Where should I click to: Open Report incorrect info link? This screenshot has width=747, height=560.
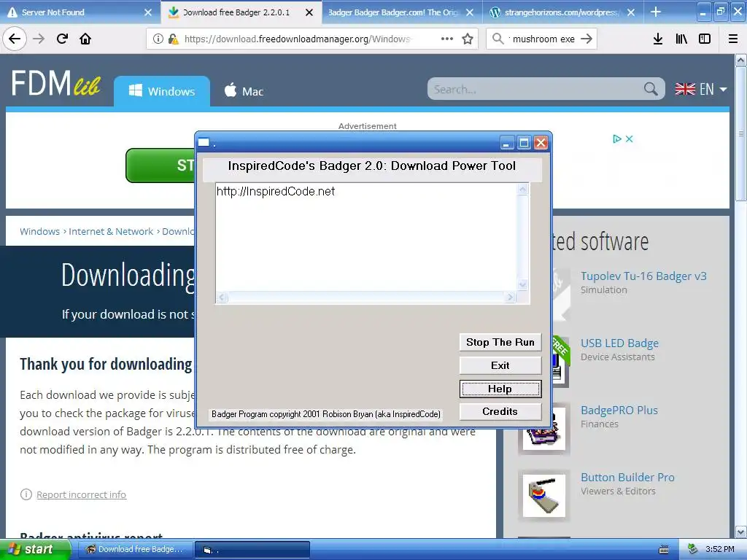(x=82, y=495)
